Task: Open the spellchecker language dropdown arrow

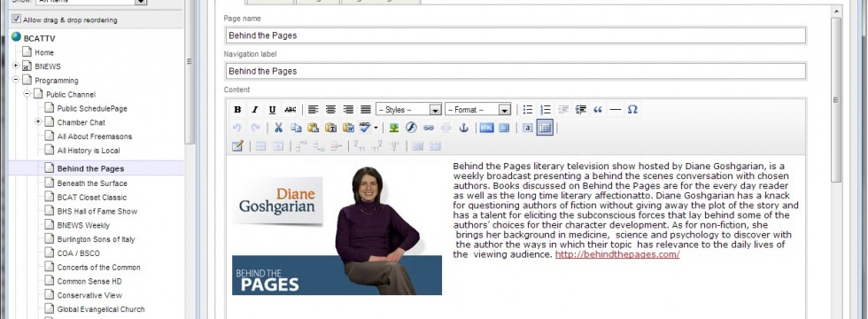Action: tap(376, 128)
